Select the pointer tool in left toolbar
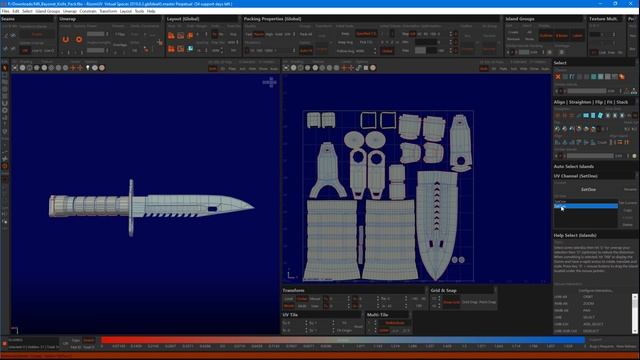The height and width of the screenshot is (360, 640). pyautogui.click(x=5, y=68)
